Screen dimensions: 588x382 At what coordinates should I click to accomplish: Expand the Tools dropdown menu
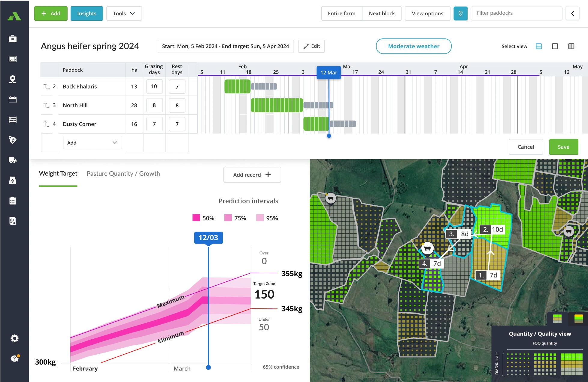pyautogui.click(x=124, y=14)
